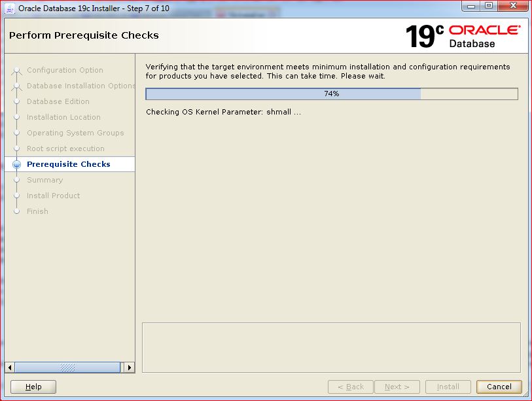Viewport: 532px width, 401px height.
Task: Click the steps panel horizontal scrollbar thumb
Action: pos(67,368)
